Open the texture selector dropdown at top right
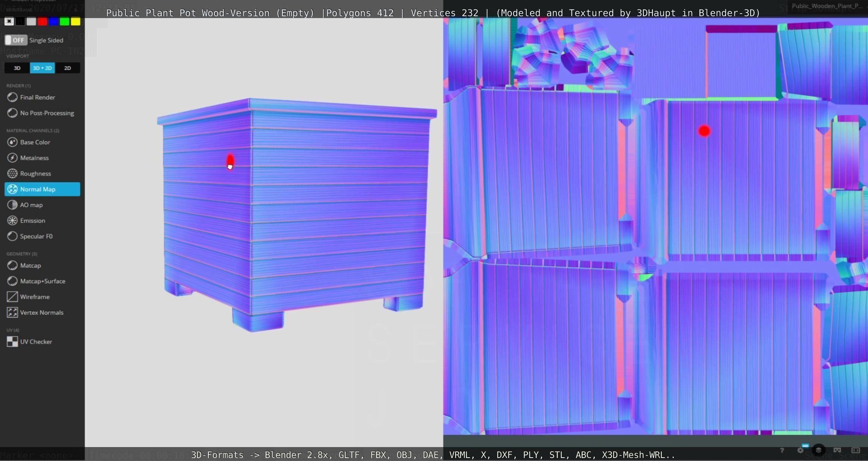This screenshot has width=868, height=461. 827,6
